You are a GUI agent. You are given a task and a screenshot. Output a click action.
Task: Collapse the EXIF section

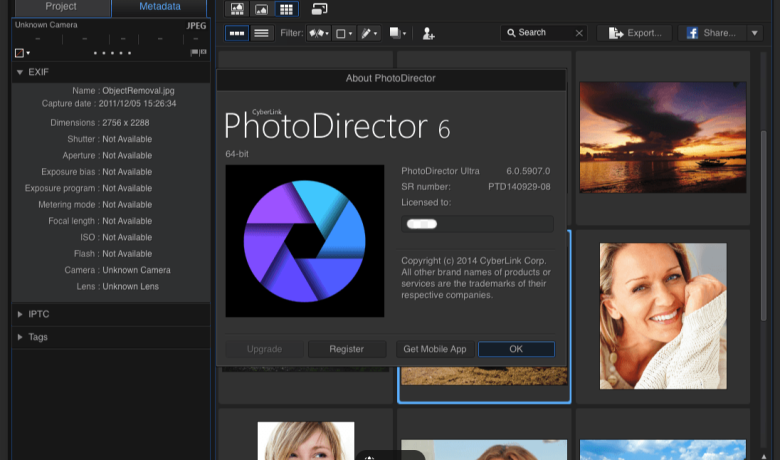(x=20, y=72)
